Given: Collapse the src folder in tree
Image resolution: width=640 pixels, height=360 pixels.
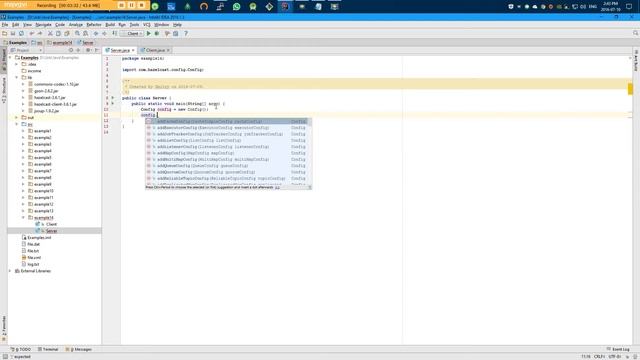Looking at the screenshot, I should pyautogui.click(x=17, y=124).
